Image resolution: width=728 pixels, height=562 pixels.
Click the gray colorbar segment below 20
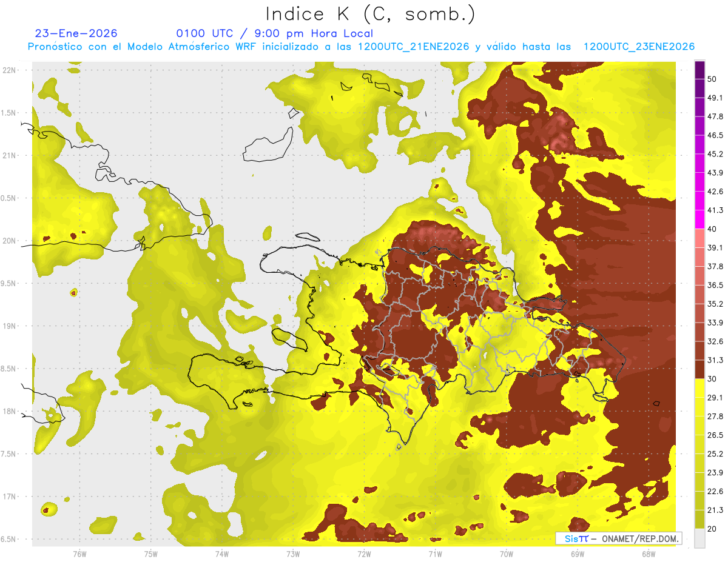point(699,538)
